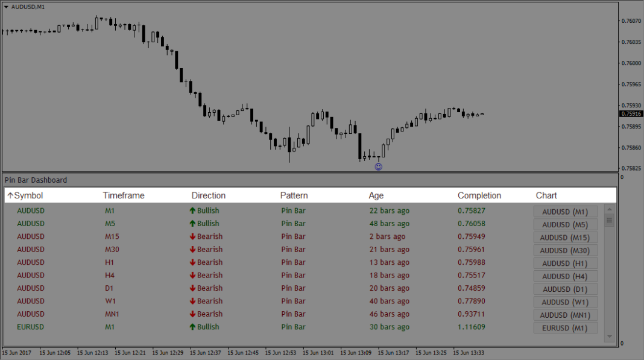This screenshot has height=360, width=644.
Task: Click the Completion column header
Action: click(479, 195)
